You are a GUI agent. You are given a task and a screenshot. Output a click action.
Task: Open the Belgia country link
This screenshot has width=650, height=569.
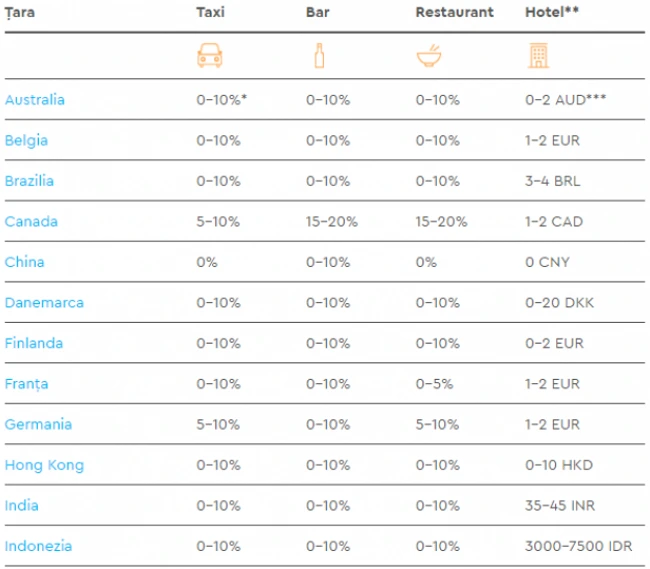[x=26, y=140]
